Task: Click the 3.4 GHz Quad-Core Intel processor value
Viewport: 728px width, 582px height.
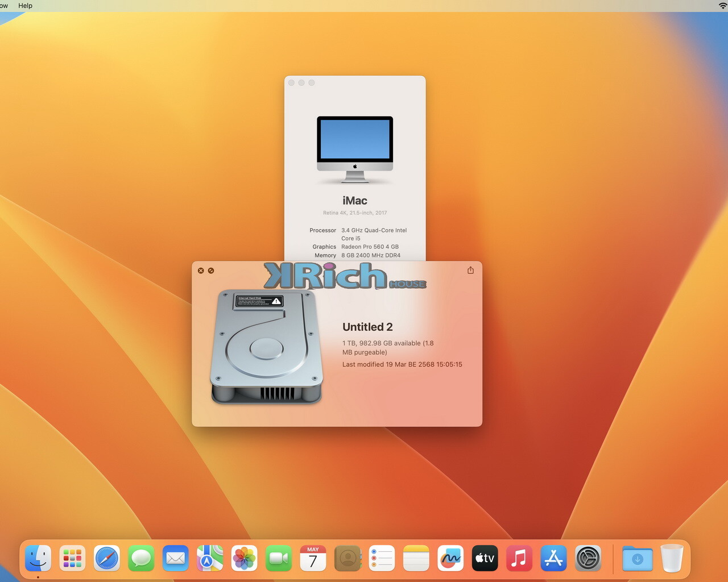Action: click(374, 234)
